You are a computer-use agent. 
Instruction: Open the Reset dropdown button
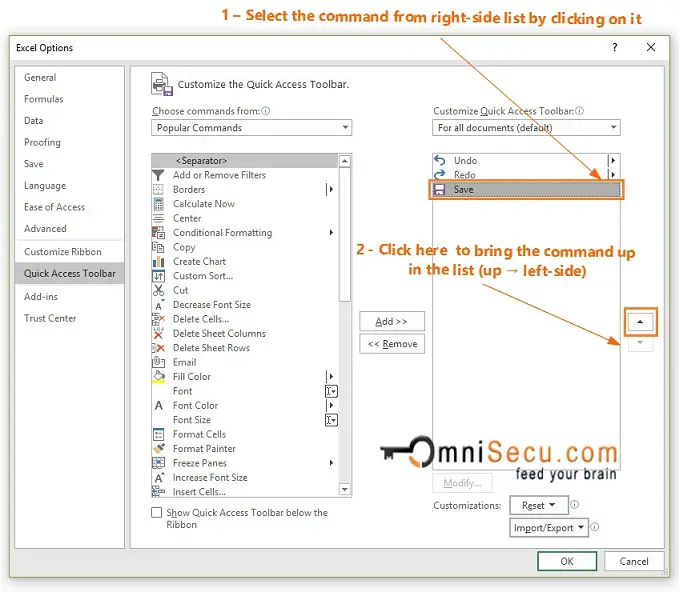[x=539, y=505]
